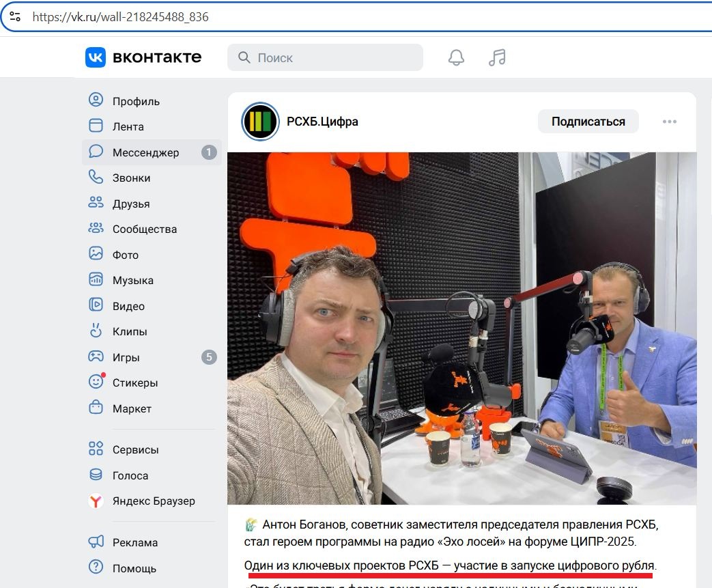Image resolution: width=712 pixels, height=588 pixels.
Task: Click Голоса label in sidebar
Action: click(x=130, y=476)
